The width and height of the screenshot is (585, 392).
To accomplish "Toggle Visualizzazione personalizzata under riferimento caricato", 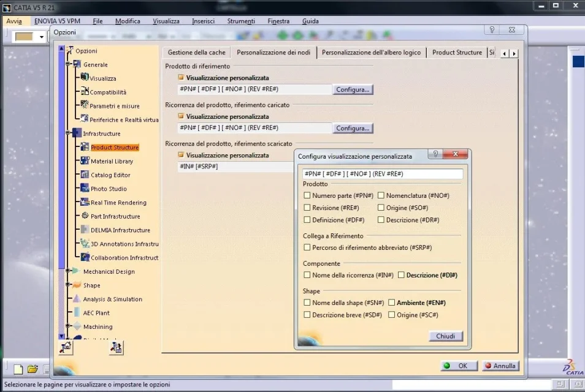I will 181,116.
